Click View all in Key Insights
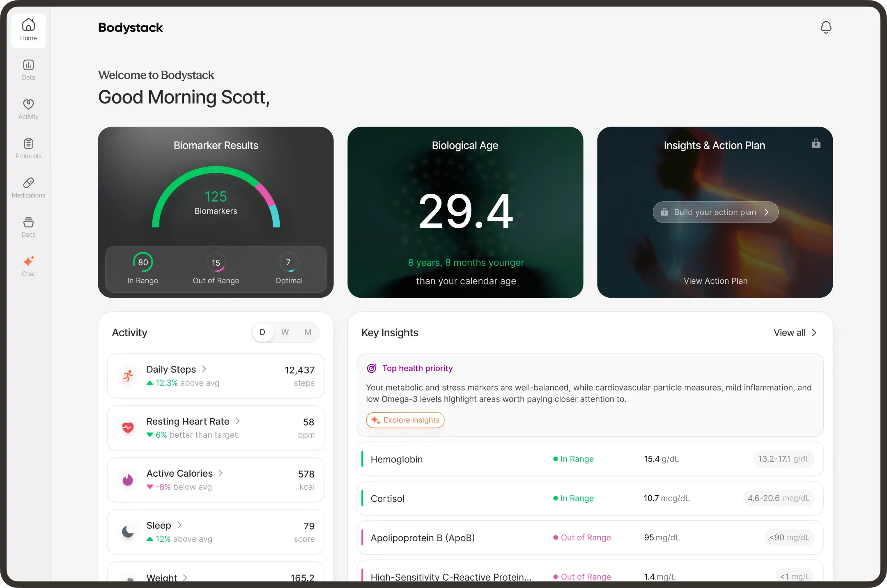The image size is (887, 588). [x=795, y=333]
